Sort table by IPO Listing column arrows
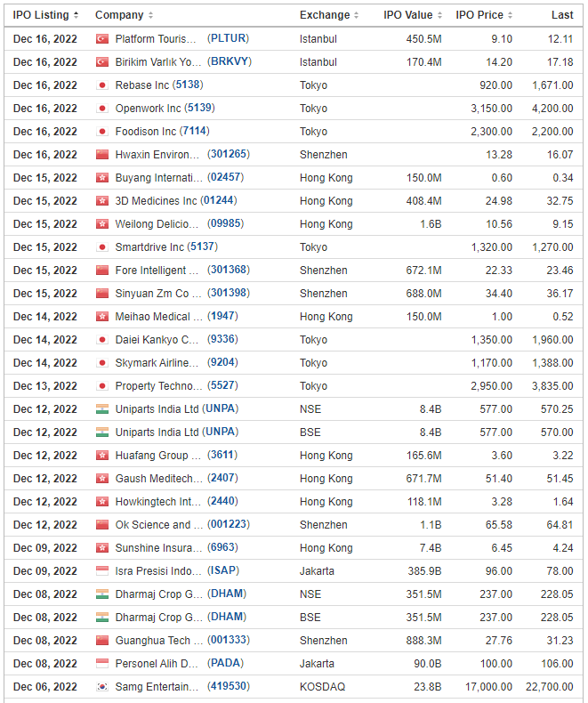 click(77, 15)
